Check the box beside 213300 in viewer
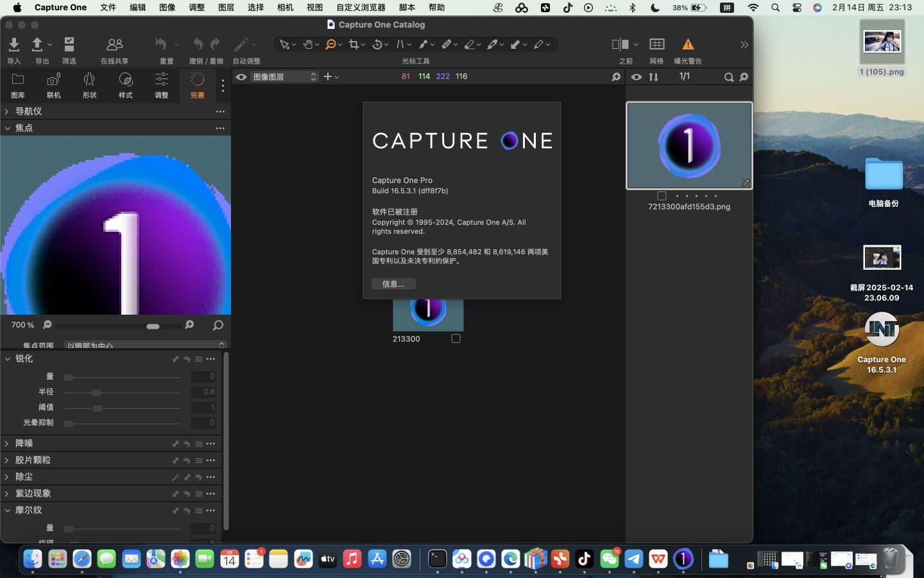Screen dimensions: 924x578 click(456, 338)
